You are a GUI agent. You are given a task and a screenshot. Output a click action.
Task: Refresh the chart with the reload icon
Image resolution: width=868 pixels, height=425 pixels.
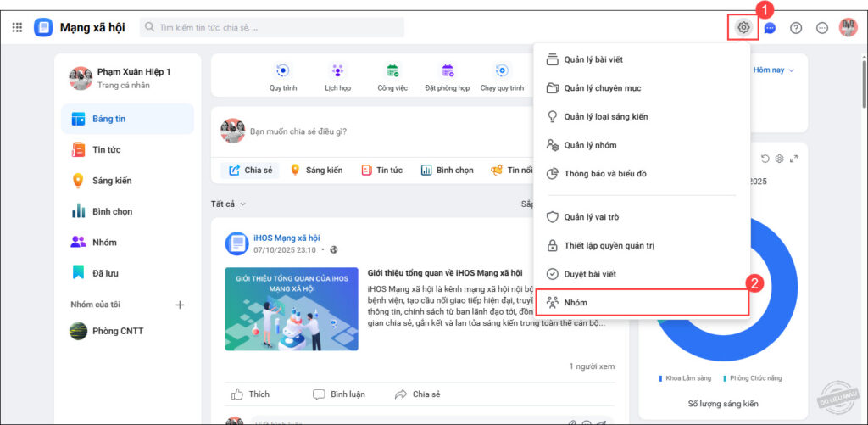pyautogui.click(x=765, y=159)
